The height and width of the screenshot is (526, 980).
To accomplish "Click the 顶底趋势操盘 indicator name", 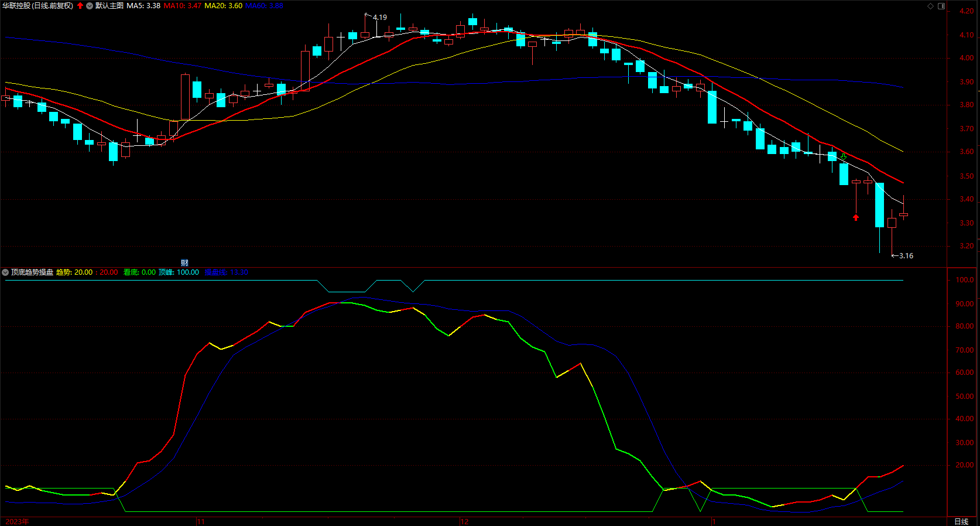I will click(x=32, y=272).
